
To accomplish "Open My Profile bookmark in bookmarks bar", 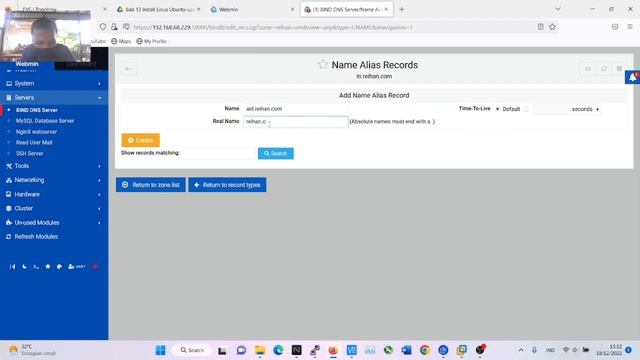I will [x=152, y=41].
